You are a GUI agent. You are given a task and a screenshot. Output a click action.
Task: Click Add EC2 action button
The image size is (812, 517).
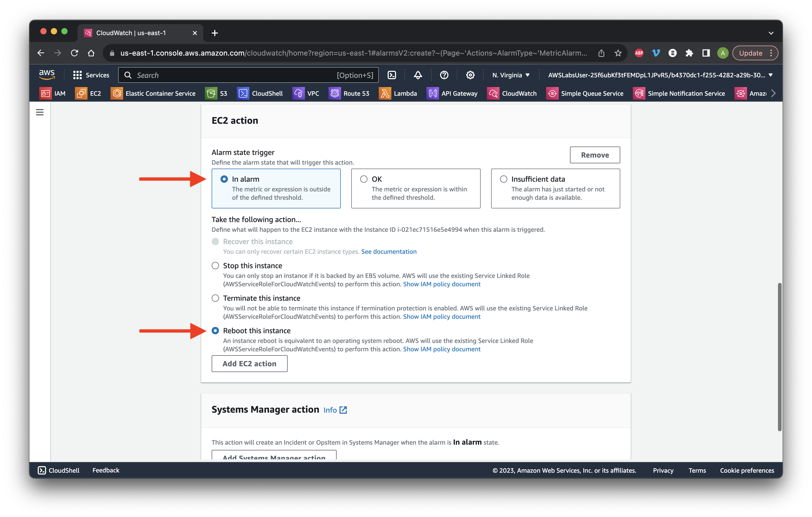[x=249, y=363]
